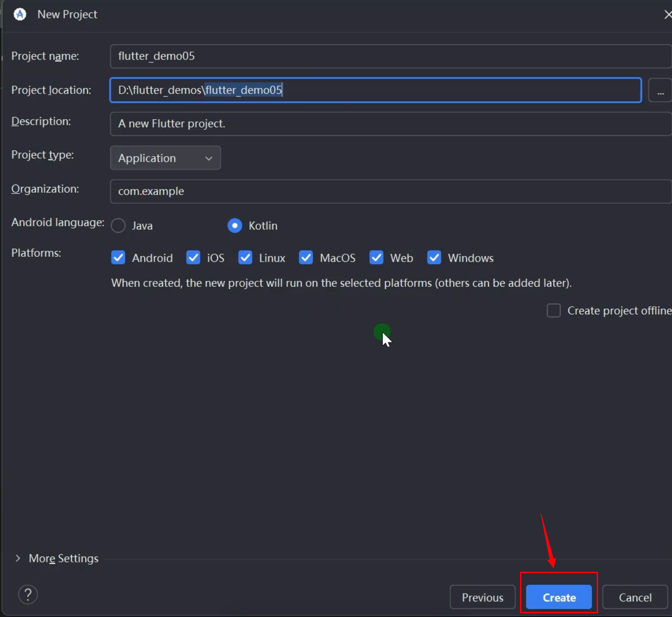The height and width of the screenshot is (617, 672).
Task: Enable Create project offline checkbox
Action: click(554, 311)
